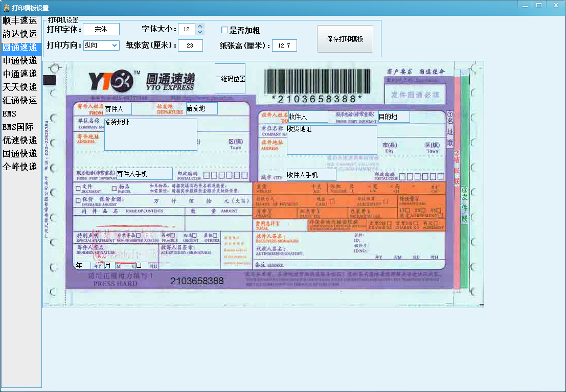Click the 打印字体 font input field
The height and width of the screenshot is (392, 566).
point(101,29)
